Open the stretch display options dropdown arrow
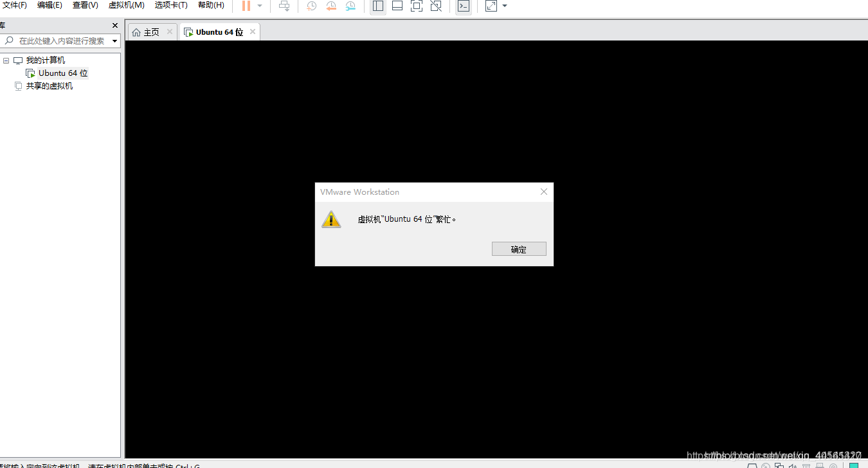The image size is (868, 468). tap(505, 6)
